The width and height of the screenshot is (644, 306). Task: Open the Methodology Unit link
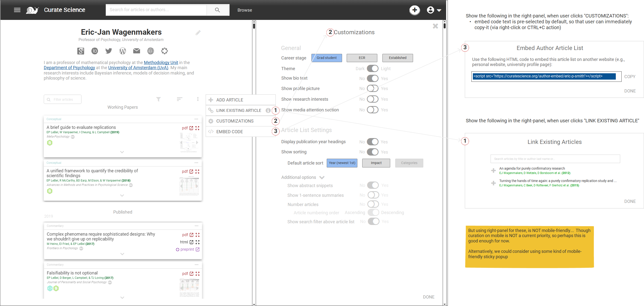(x=161, y=62)
